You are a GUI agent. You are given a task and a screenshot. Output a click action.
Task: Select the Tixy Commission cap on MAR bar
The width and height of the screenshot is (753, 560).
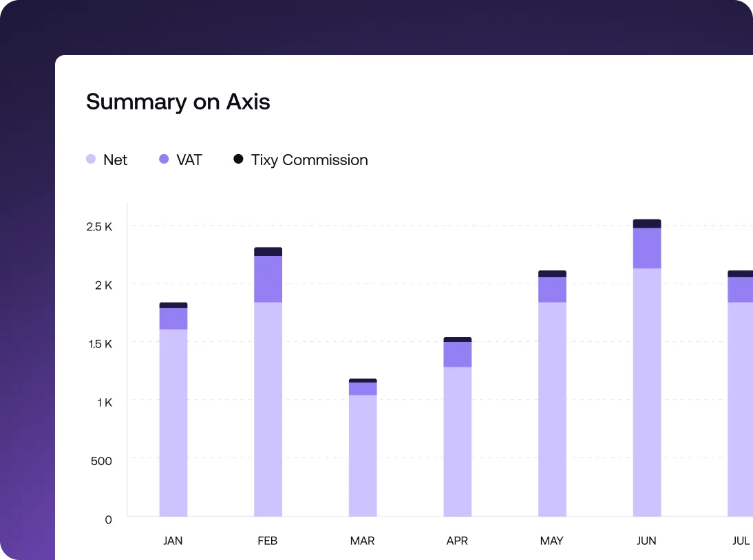point(362,380)
